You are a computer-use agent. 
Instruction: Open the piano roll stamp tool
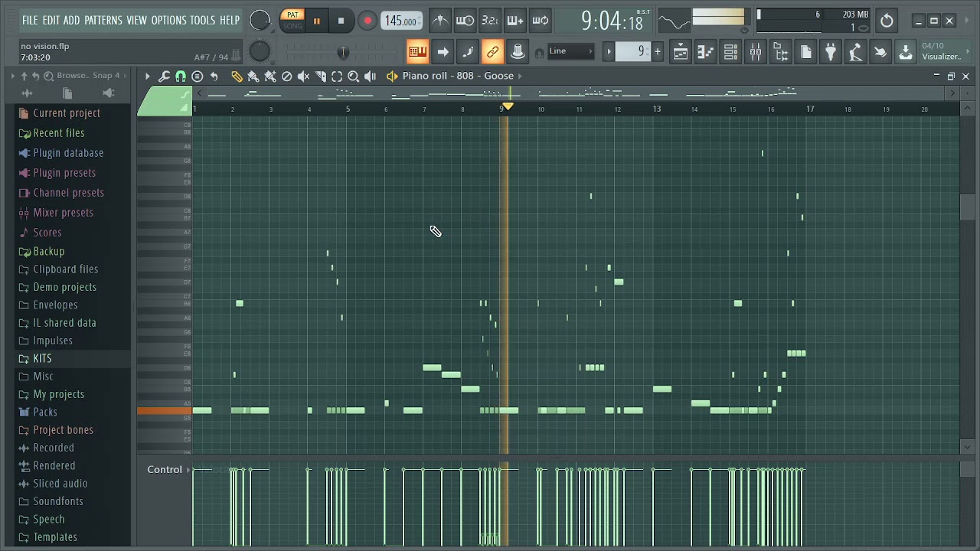tap(198, 76)
